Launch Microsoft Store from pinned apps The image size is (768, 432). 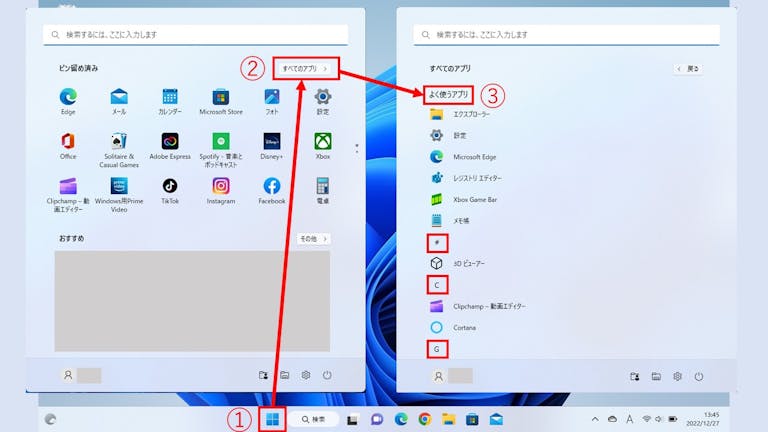pyautogui.click(x=221, y=101)
